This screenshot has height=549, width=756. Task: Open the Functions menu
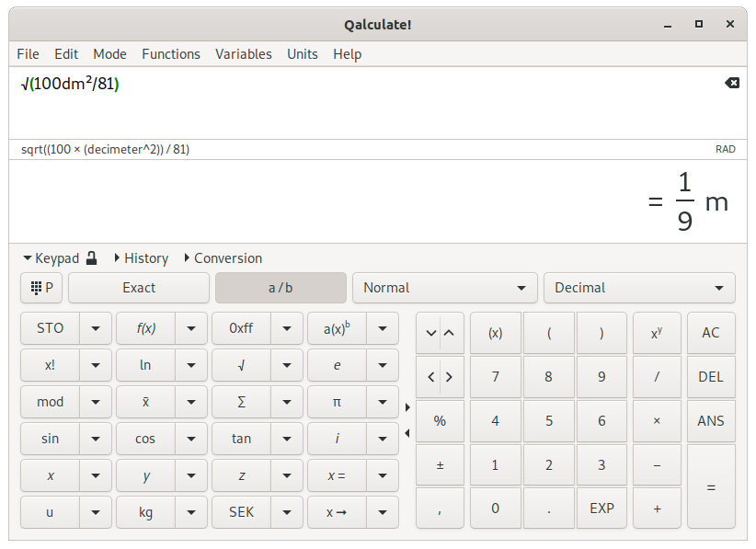170,54
